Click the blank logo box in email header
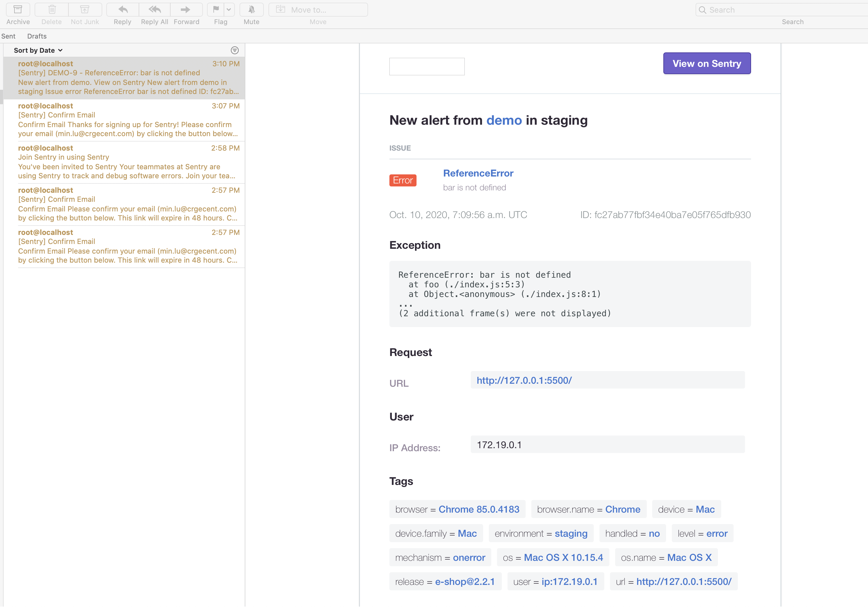The image size is (868, 609). click(x=427, y=67)
